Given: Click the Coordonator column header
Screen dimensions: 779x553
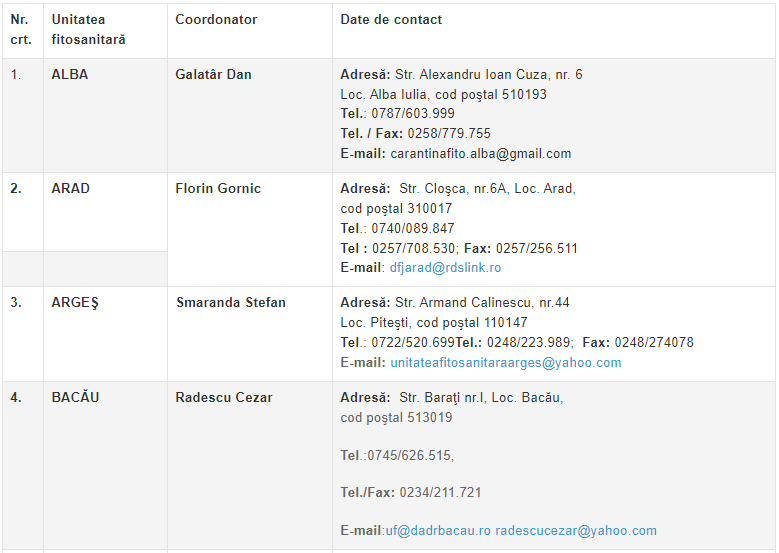Looking at the screenshot, I should point(250,31).
